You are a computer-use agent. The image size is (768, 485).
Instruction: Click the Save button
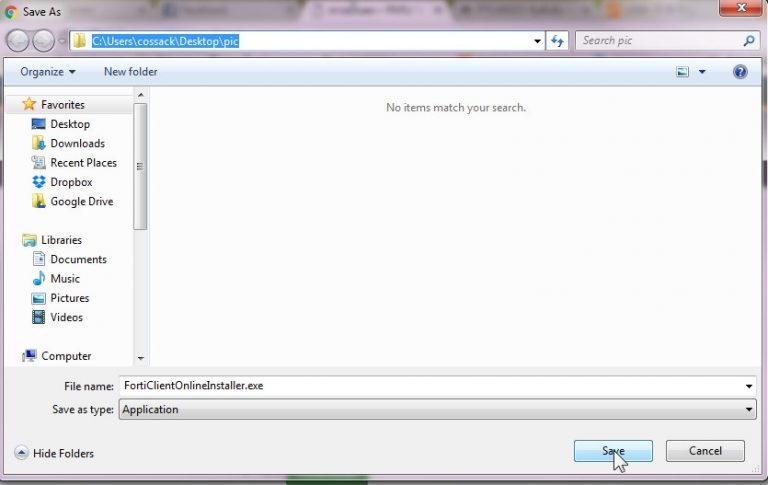click(x=613, y=451)
